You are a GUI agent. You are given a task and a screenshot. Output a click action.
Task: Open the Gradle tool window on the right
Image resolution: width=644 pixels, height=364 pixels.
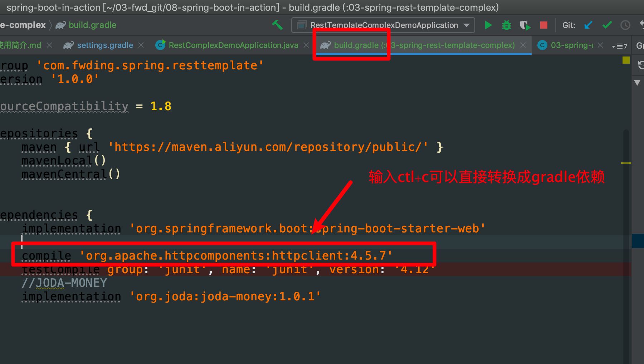click(x=640, y=45)
